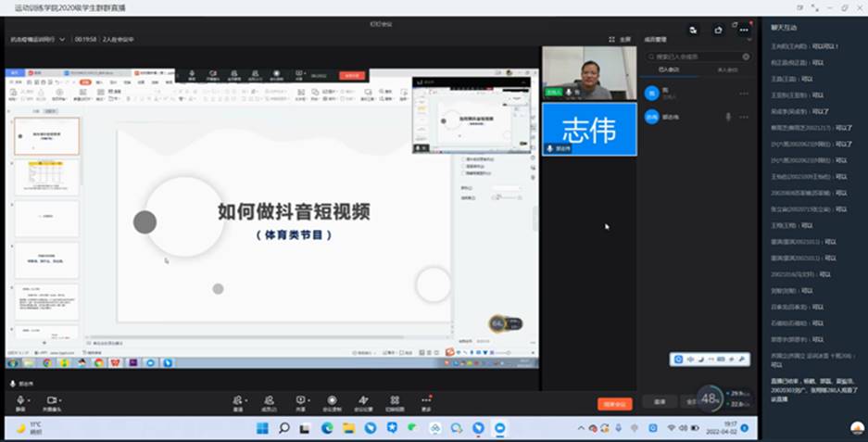Image resolution: width=868 pixels, height=442 pixels.
Task: Toggle 郭志伟's microphone in member list
Action: (x=728, y=117)
